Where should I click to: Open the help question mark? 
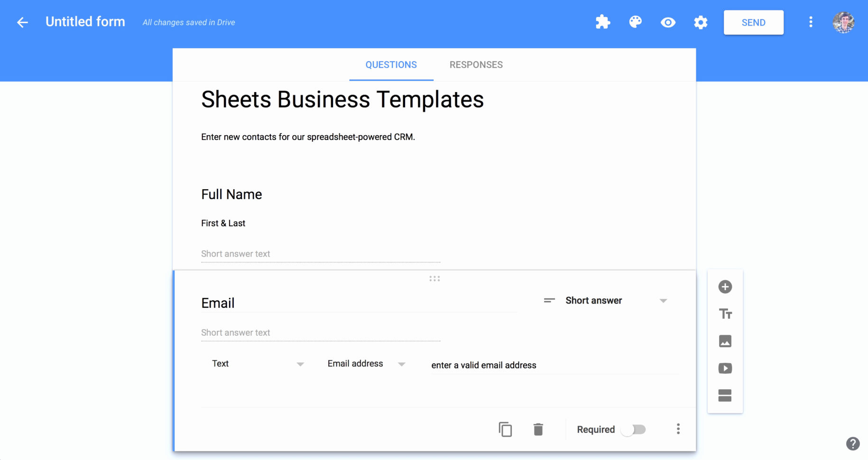(x=852, y=443)
